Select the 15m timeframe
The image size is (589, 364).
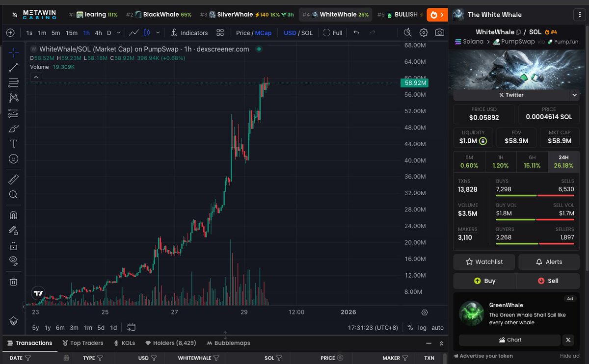click(x=72, y=33)
